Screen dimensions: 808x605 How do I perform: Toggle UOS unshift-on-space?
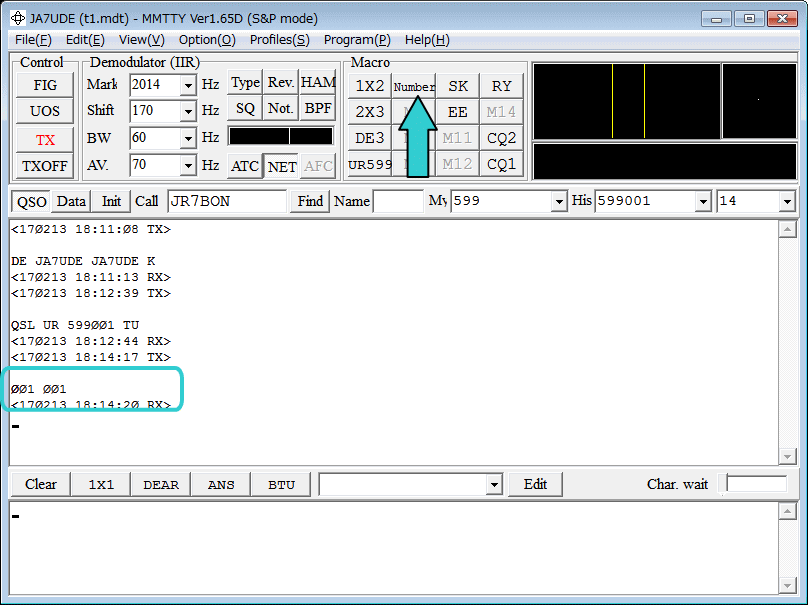[x=45, y=112]
